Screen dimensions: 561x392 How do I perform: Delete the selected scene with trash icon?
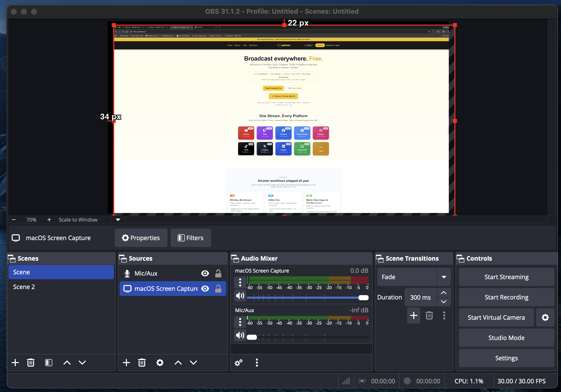(x=31, y=363)
